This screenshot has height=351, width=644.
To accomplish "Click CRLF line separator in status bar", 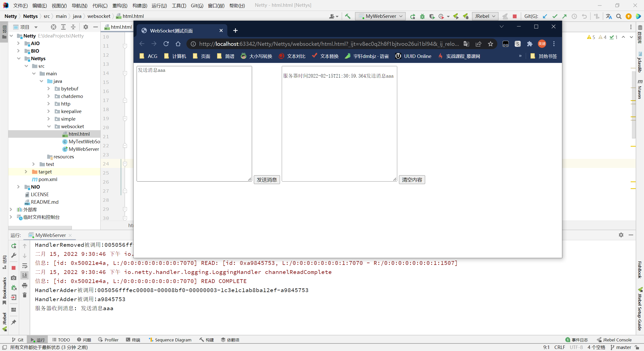I will 560,347.
